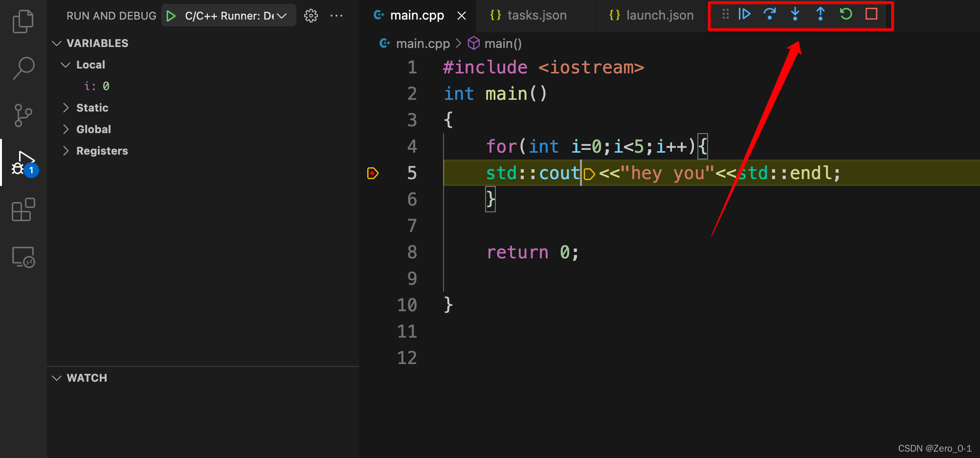Screen dimensions: 980x458
Task: Click the Step Over debug button
Action: (770, 14)
